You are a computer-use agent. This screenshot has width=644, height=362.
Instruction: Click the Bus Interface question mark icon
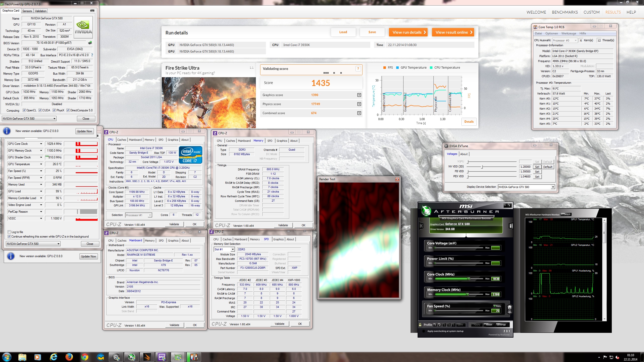click(x=92, y=55)
